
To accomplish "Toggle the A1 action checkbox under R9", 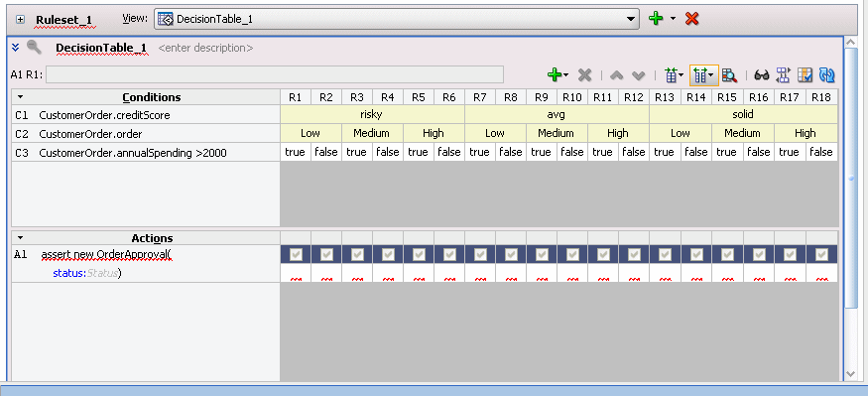I will coord(542,254).
